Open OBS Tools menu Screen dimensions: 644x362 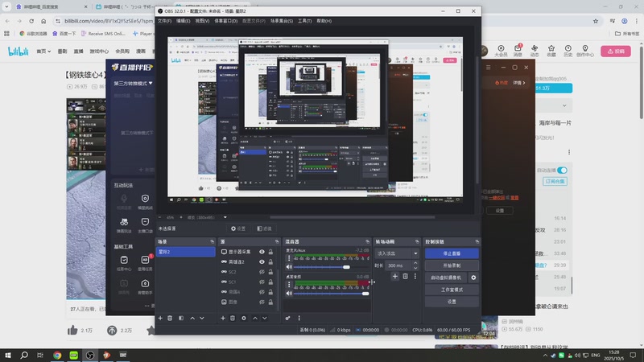305,21
